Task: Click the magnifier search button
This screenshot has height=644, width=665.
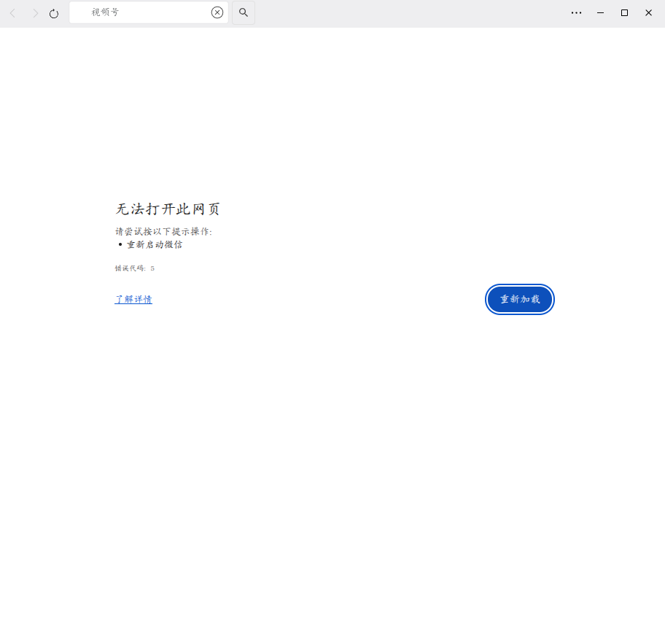Action: tap(244, 12)
